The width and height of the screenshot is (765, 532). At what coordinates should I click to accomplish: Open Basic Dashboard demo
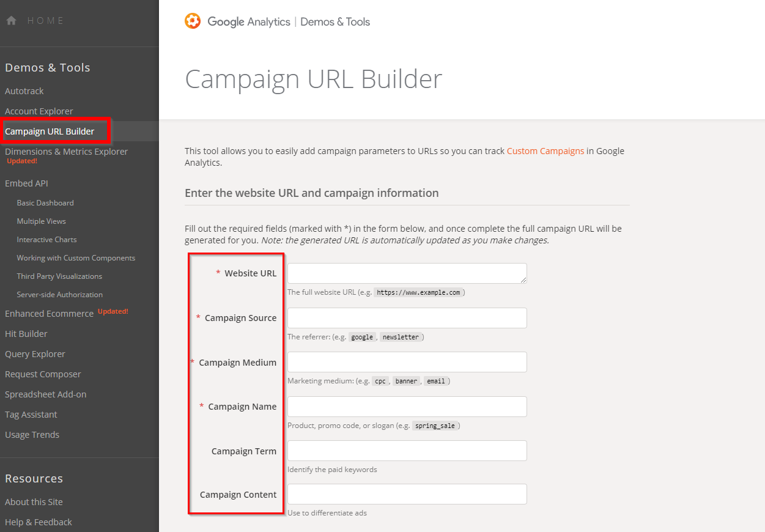(x=45, y=203)
